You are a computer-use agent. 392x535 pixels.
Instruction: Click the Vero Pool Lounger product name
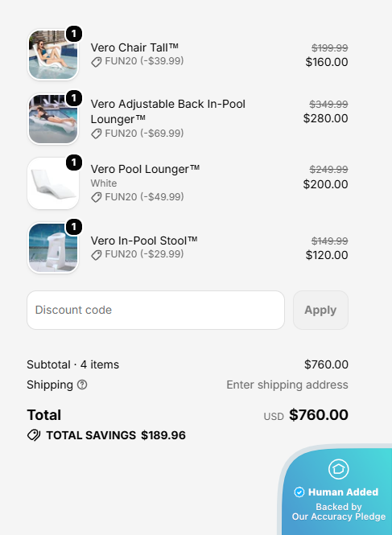145,169
